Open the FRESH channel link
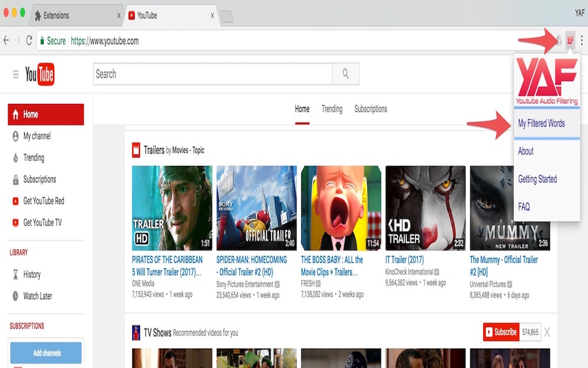 308,284
